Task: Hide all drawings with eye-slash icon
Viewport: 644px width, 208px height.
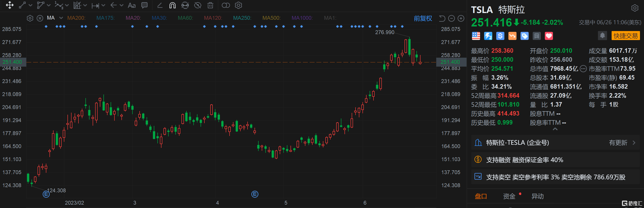Action: click(198, 5)
